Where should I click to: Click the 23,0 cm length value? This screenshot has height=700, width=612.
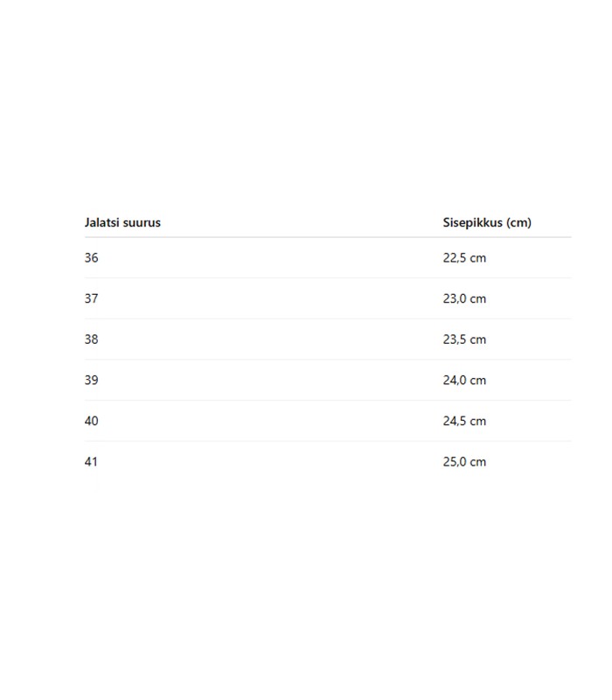[464, 298]
